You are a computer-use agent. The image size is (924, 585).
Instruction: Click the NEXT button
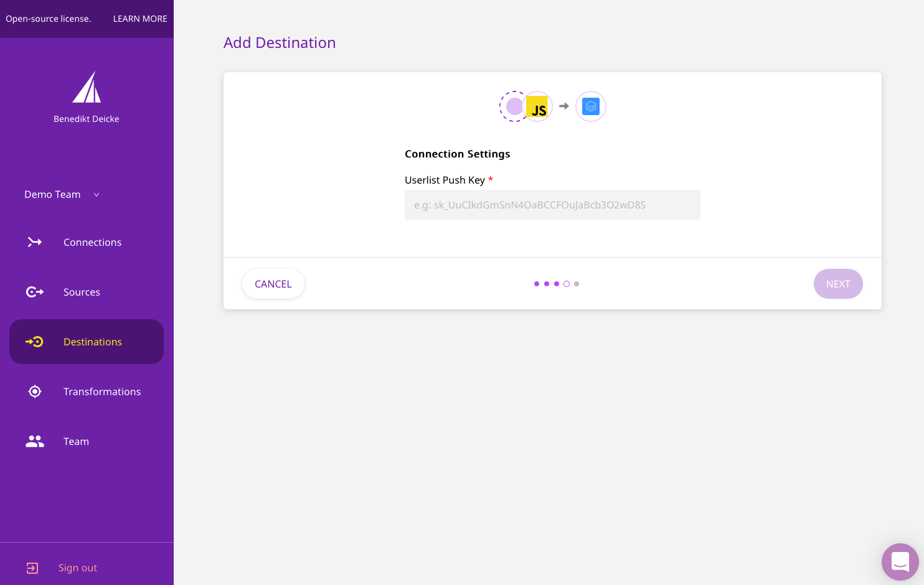coord(838,283)
